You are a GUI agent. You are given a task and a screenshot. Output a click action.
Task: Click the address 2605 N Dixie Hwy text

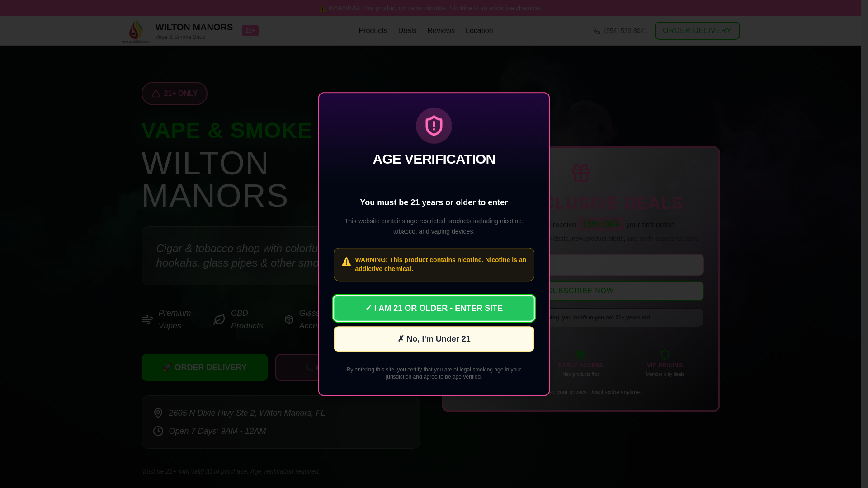tap(247, 413)
